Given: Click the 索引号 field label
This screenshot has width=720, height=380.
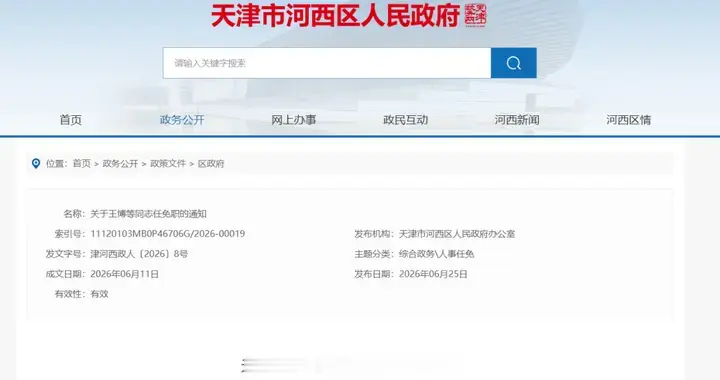Looking at the screenshot, I should coord(70,234).
